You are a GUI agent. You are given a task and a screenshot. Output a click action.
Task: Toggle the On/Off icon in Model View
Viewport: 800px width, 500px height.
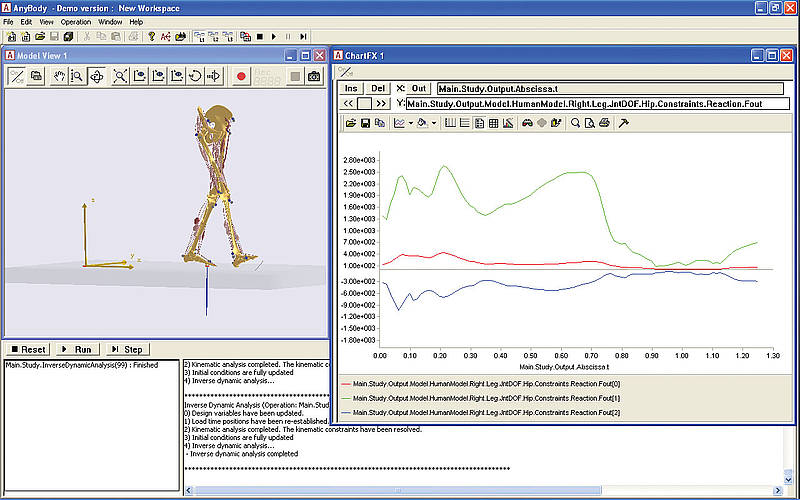16,77
